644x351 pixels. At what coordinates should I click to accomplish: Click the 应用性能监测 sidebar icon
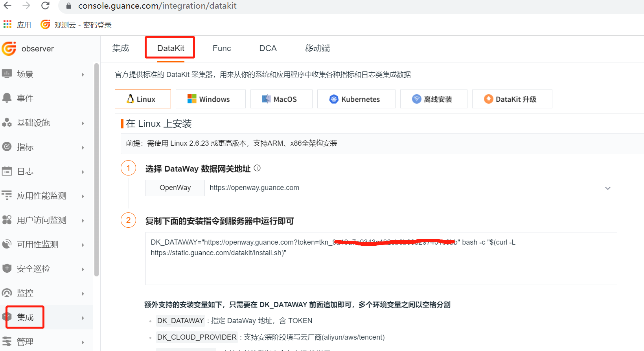(7, 195)
